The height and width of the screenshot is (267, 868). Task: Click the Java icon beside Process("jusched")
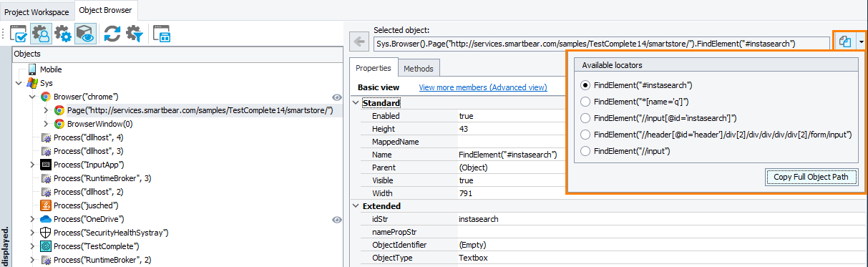[x=45, y=205]
